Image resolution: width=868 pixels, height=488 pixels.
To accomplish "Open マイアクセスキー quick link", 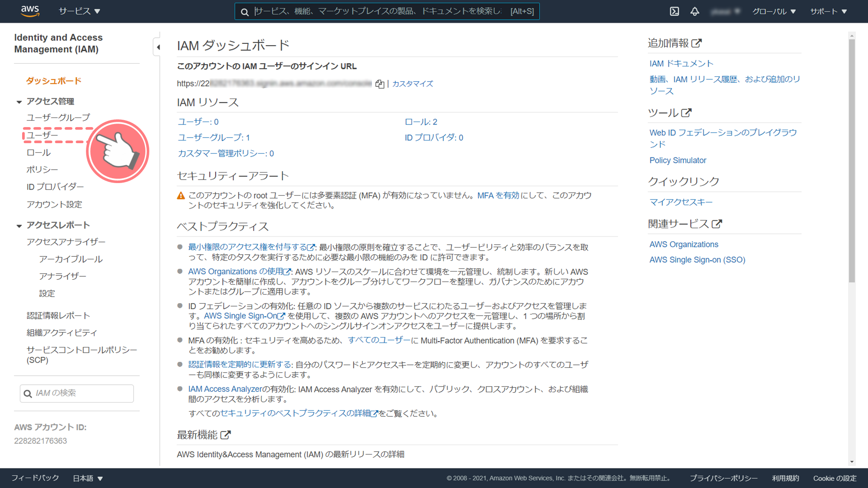I will click(681, 202).
